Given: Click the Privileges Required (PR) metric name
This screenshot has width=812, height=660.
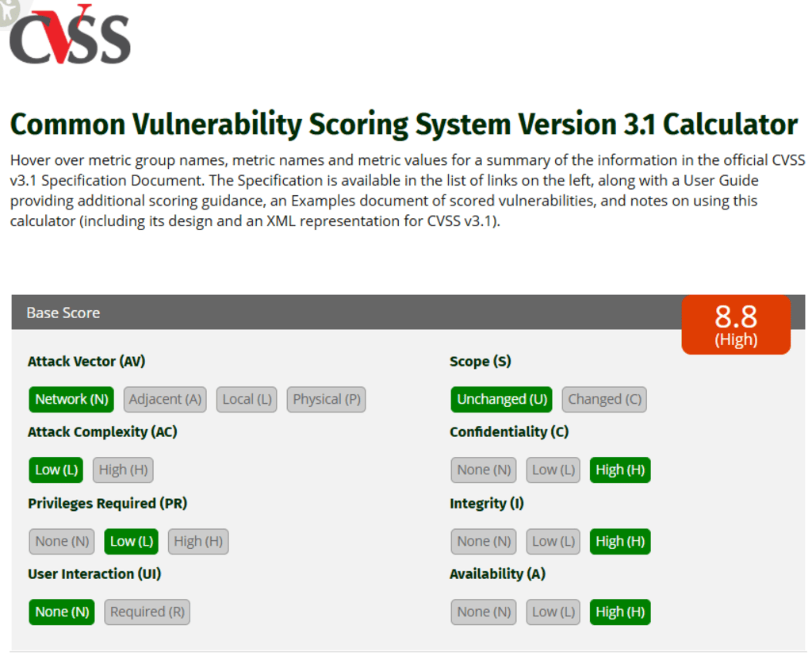Looking at the screenshot, I should click(108, 503).
